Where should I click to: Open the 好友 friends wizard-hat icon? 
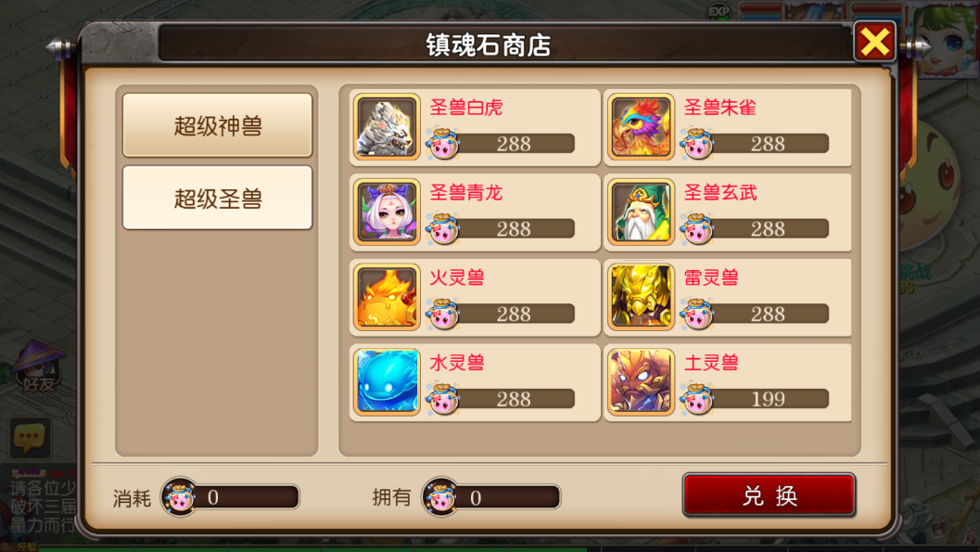pos(38,366)
